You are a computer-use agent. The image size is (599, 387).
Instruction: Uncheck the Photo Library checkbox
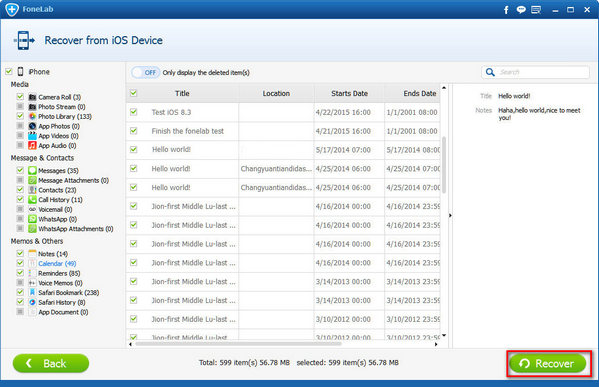pyautogui.click(x=20, y=116)
